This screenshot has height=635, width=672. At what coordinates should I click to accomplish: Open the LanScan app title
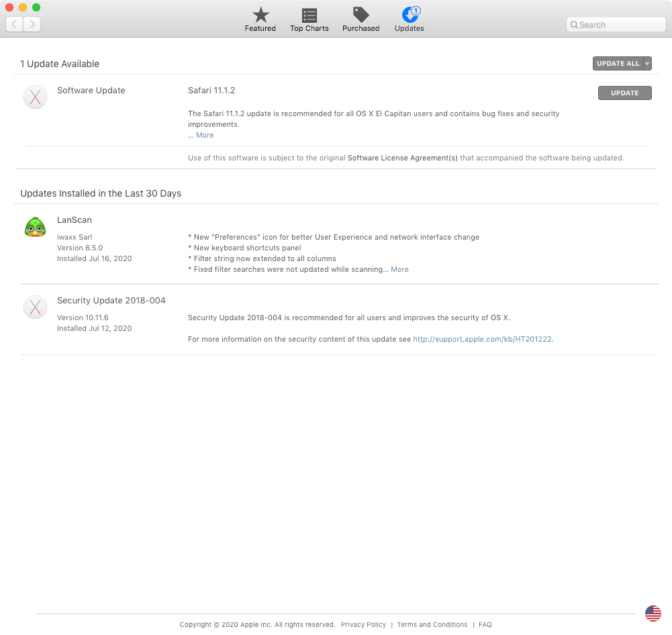point(74,219)
